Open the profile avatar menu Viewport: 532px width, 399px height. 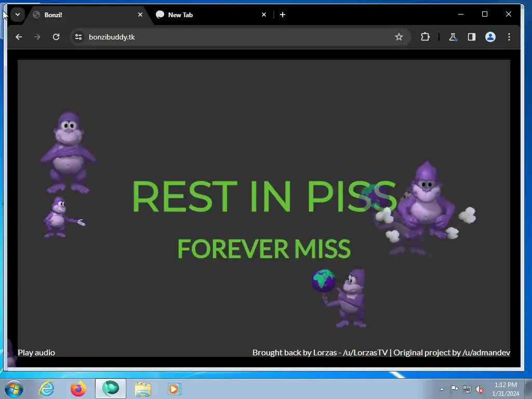tap(490, 37)
